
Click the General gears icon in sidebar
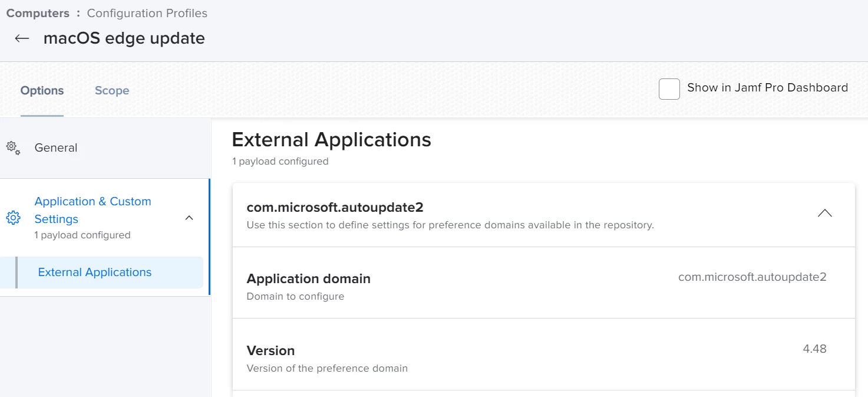pyautogui.click(x=13, y=147)
